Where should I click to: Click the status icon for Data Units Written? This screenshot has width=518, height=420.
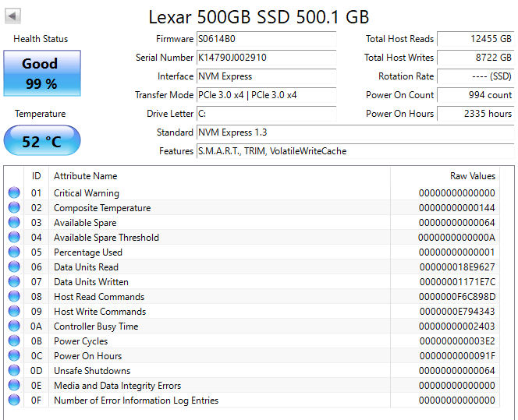pos(14,281)
